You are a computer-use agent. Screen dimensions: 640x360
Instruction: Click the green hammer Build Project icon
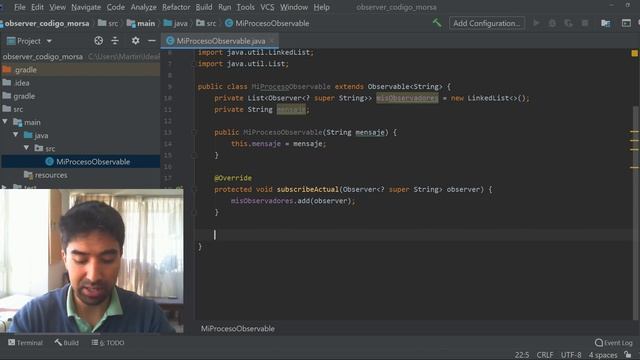tap(437, 23)
